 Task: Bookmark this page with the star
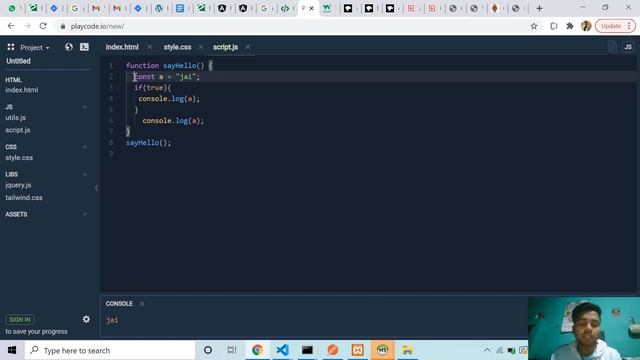point(534,26)
